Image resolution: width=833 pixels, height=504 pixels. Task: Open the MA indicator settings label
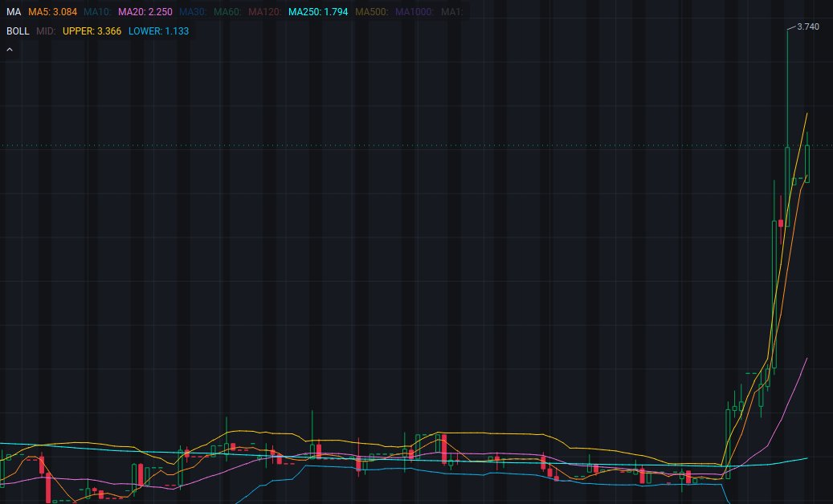coord(14,12)
